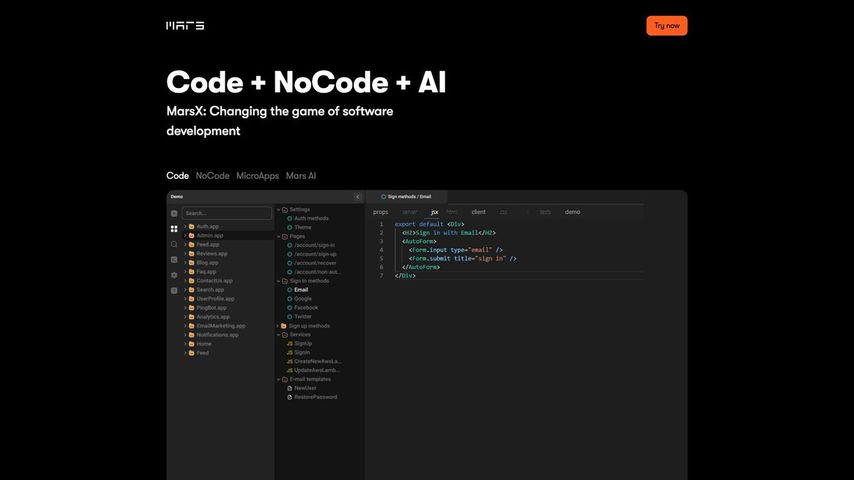Switch to the jsx editor tab
Image resolution: width=854 pixels, height=480 pixels.
[435, 212]
